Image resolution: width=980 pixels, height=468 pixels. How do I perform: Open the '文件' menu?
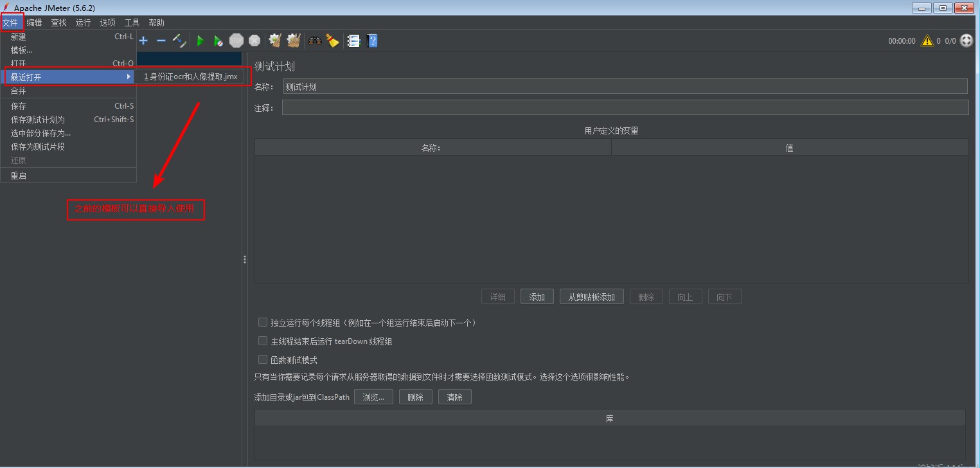[10, 22]
